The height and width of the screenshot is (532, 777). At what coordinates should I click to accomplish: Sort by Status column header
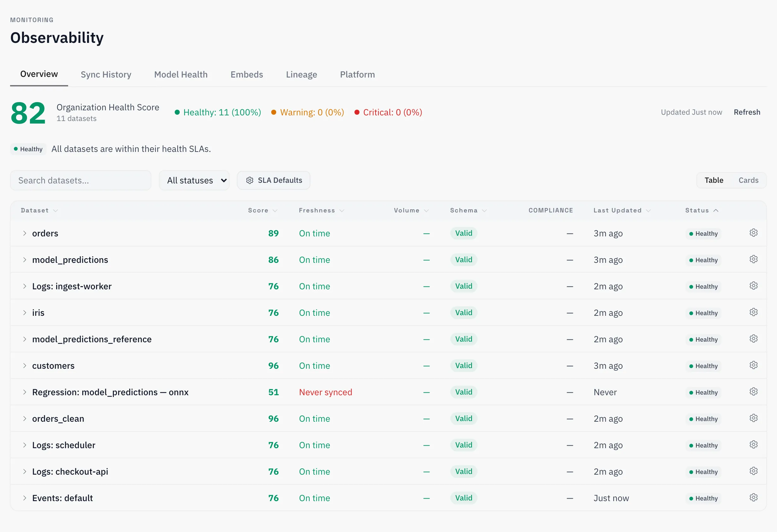(701, 211)
